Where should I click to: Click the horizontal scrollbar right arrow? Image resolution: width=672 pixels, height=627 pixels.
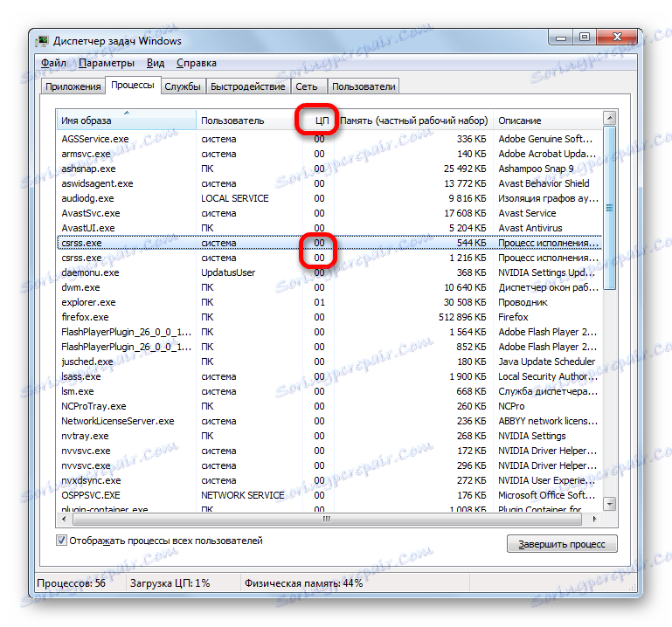click(x=595, y=519)
